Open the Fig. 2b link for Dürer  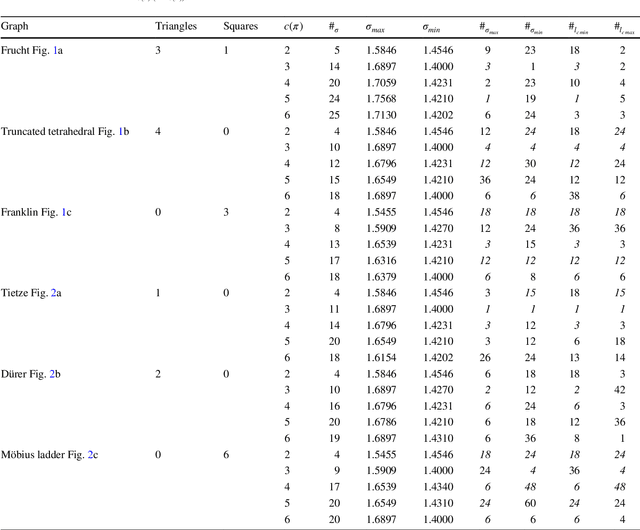pos(55,373)
